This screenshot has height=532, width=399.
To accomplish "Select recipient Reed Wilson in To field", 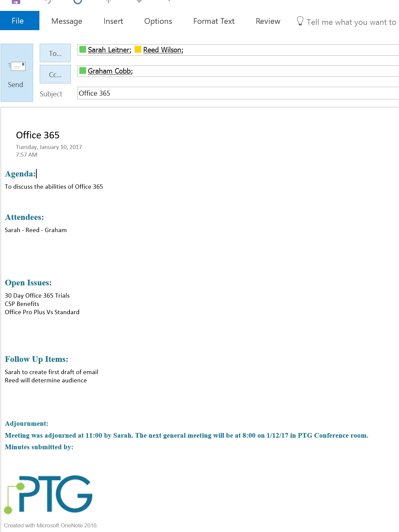I will pyautogui.click(x=163, y=50).
